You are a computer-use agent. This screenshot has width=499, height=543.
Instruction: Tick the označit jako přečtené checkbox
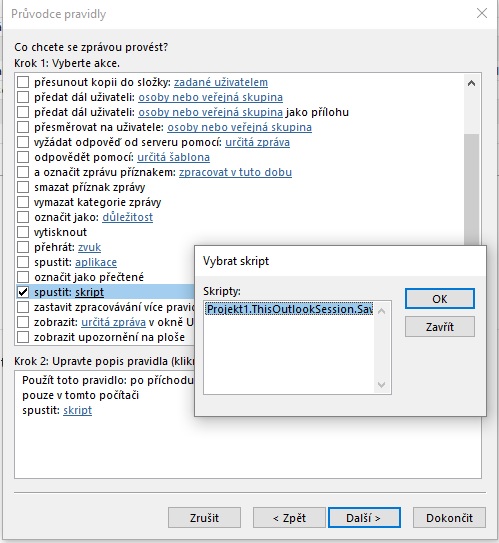pos(23,277)
